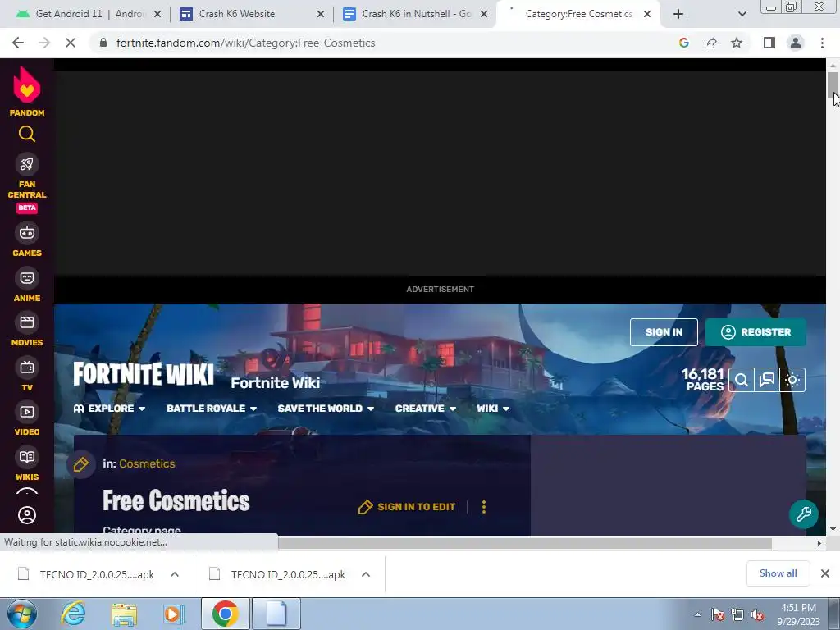Click the user profile icon in Fandom sidebar
This screenshot has width=840, height=630.
click(27, 515)
